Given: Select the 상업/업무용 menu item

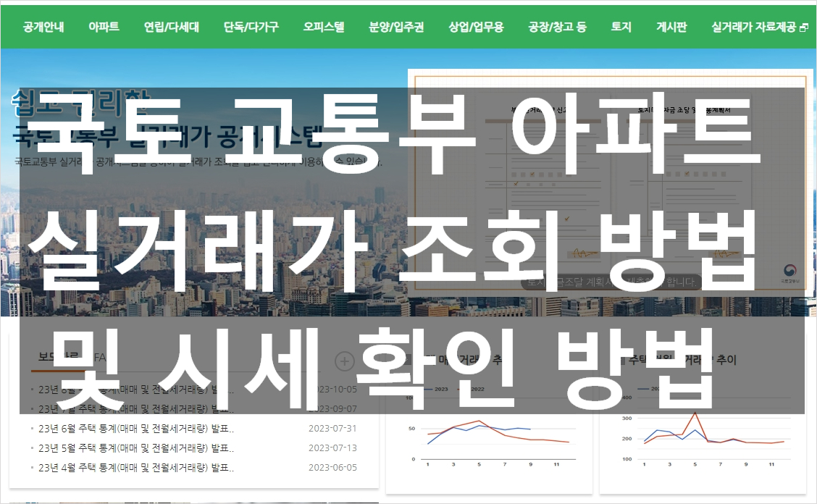Looking at the screenshot, I should 477,27.
